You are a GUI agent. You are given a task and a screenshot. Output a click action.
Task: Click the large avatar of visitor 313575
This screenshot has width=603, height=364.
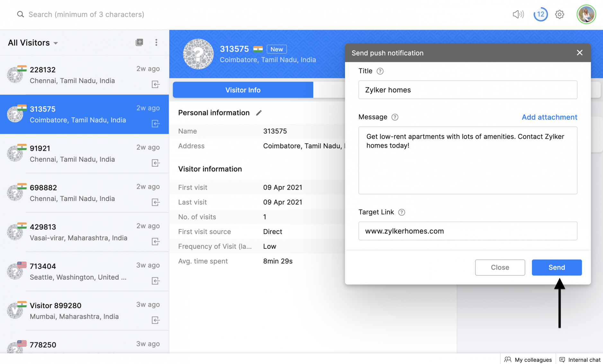[198, 54]
